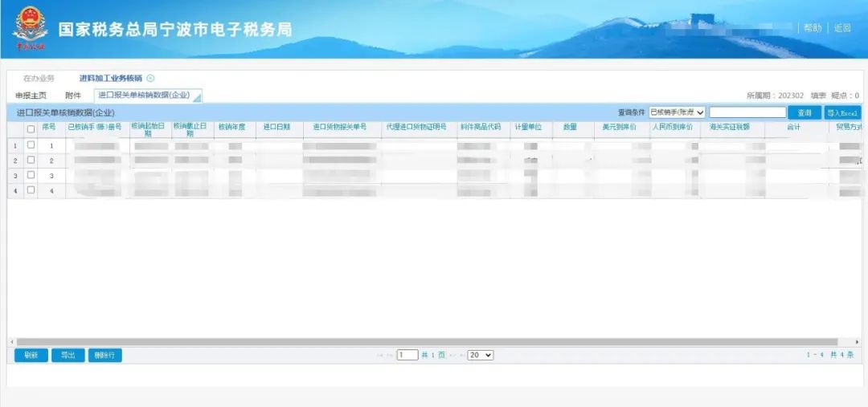Close the 进料加工业务核销 tab
Screen dimensions: 868x407
pos(151,79)
